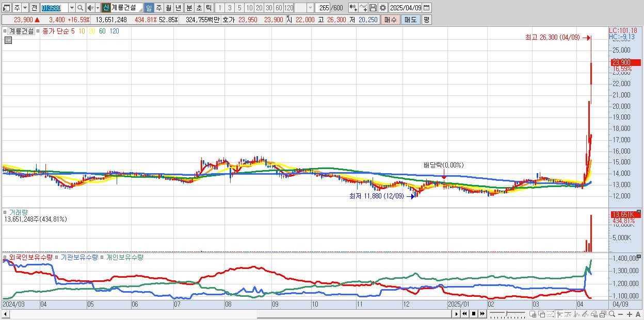Image resolution: width=644 pixels, height=320 pixels.
Task: Click the candlestick chart type icon
Action: (x=353, y=8)
